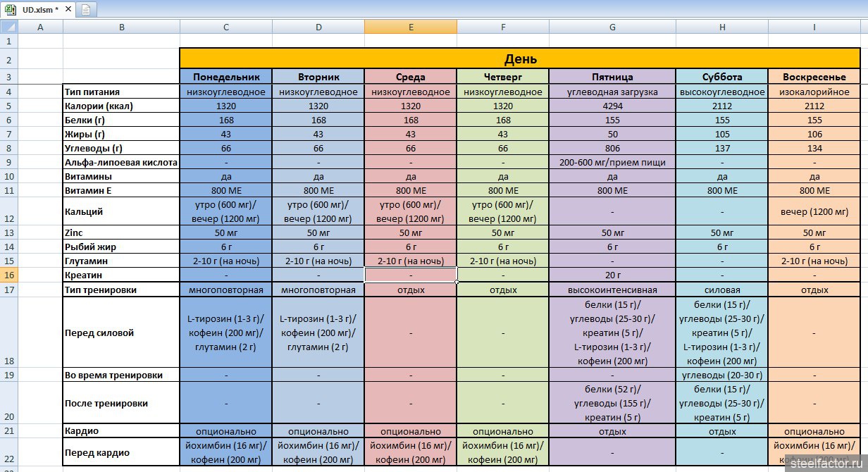
Task: Select the 'высокоинтенсивная' training type cell
Action: pos(612,290)
